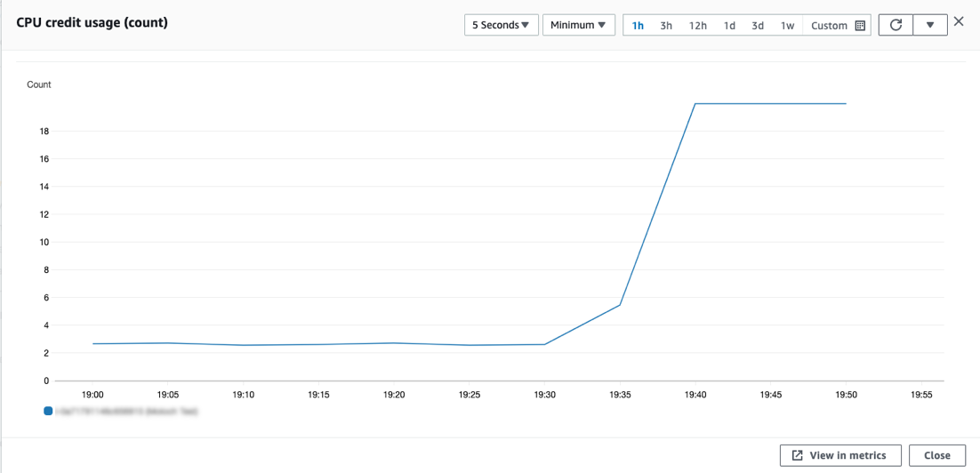Open "View in metrics"
The width and height of the screenshot is (980, 473).
[840, 455]
